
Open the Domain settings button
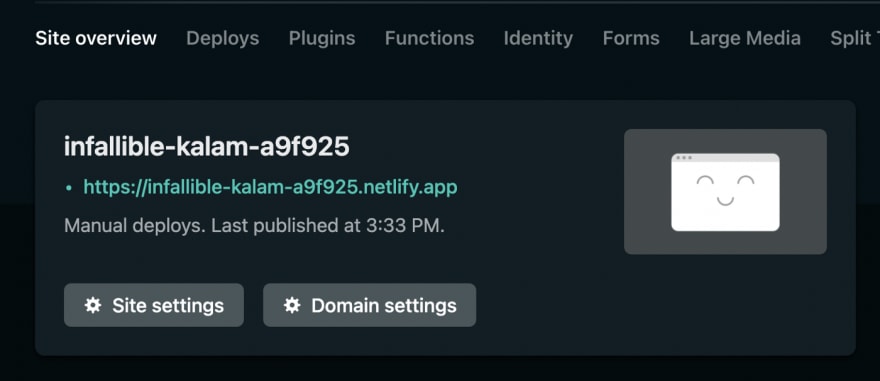369,305
